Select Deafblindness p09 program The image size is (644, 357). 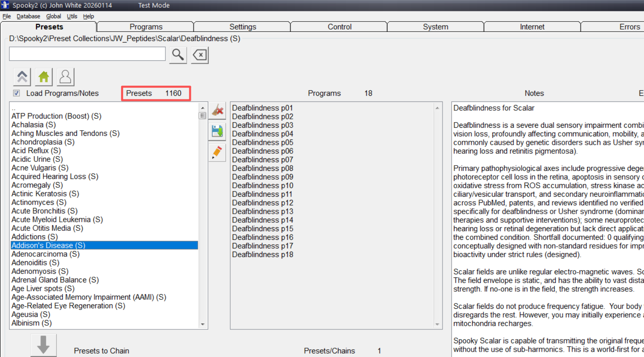point(263,177)
